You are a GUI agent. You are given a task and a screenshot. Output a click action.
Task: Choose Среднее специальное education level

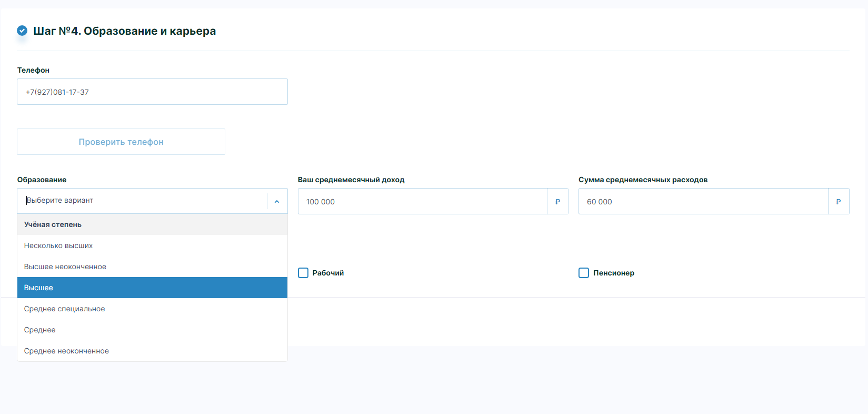[64, 309]
